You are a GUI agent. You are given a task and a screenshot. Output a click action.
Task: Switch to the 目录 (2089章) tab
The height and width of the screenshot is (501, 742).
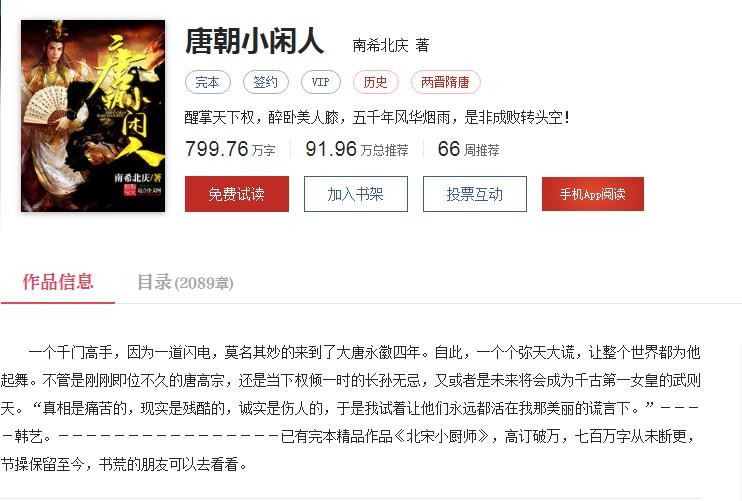tap(186, 282)
